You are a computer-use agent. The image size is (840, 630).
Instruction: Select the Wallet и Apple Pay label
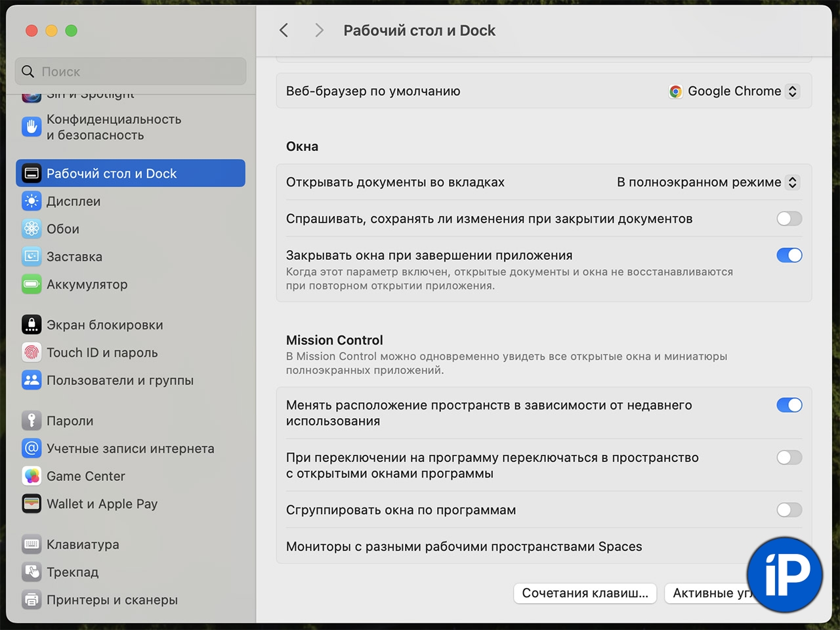pos(102,504)
